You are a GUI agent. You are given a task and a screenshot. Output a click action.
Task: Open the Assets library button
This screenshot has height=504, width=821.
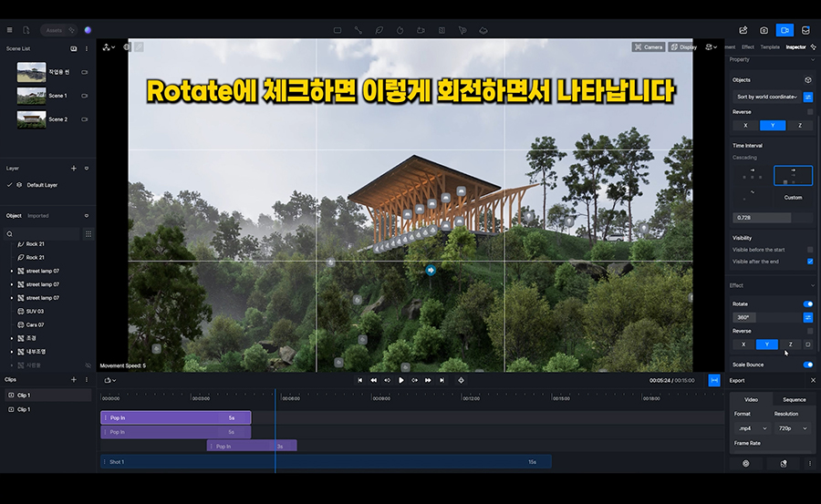pyautogui.click(x=58, y=30)
